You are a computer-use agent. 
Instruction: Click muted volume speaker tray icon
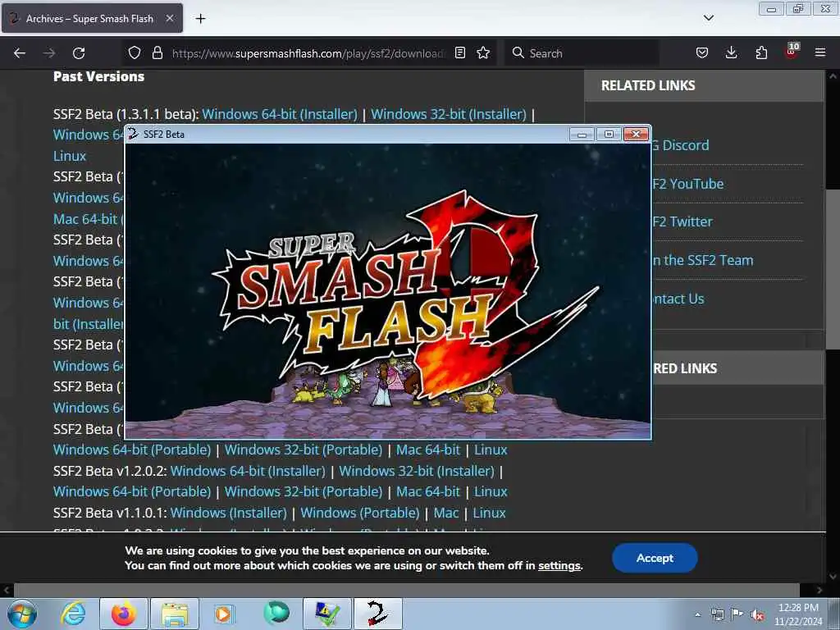(757, 614)
